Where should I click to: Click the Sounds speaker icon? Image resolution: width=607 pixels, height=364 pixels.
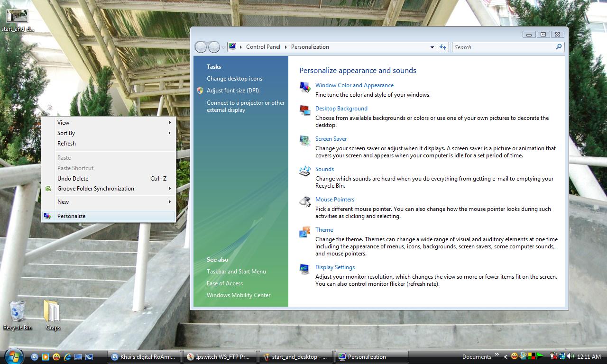pyautogui.click(x=305, y=171)
